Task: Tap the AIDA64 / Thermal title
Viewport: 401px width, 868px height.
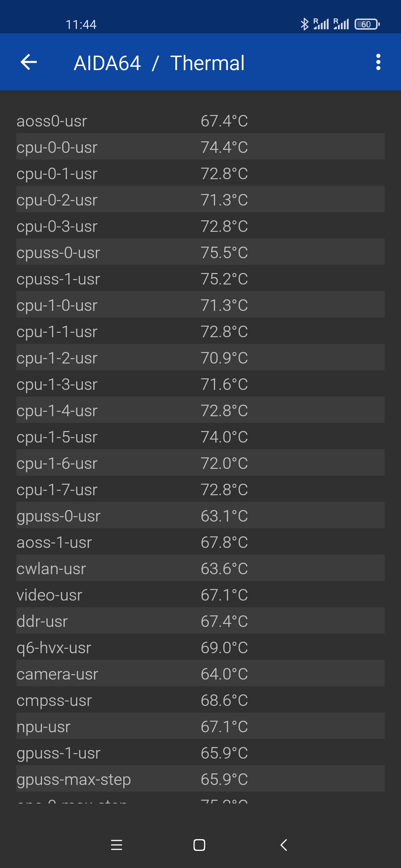Action: coord(159,63)
